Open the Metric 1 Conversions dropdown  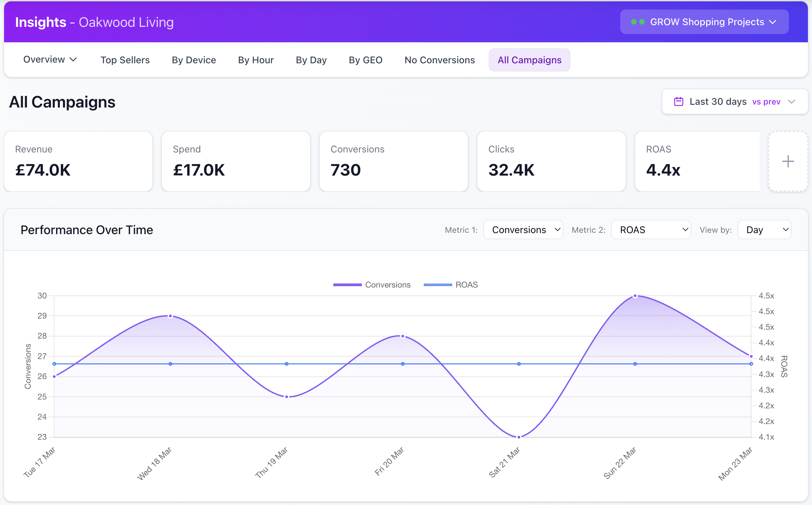[523, 230]
